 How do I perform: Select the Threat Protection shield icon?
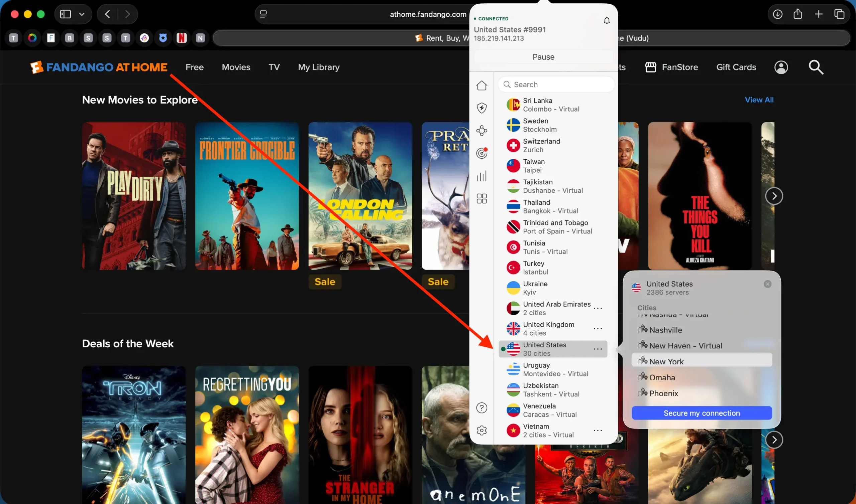tap(482, 108)
